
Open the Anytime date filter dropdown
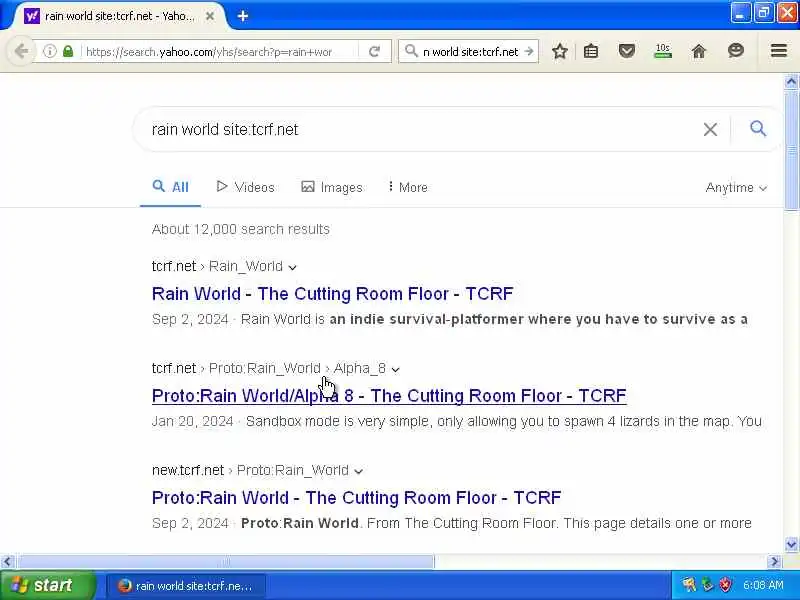coord(736,188)
